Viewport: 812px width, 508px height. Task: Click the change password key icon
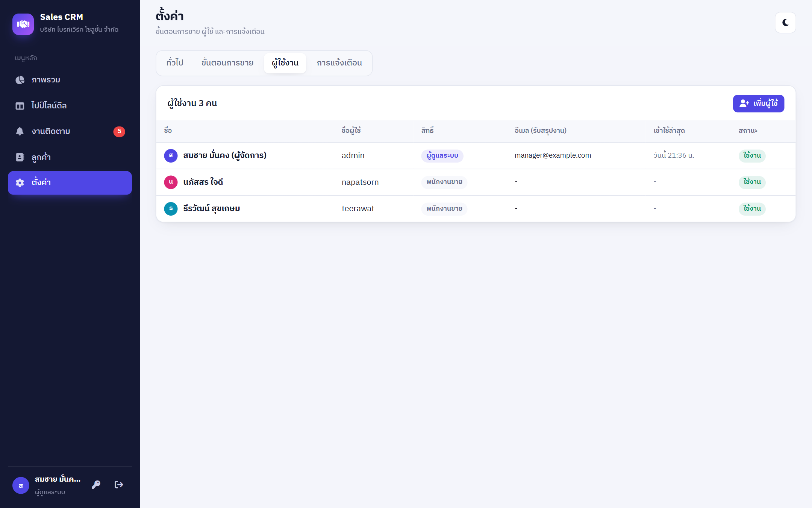[x=96, y=485]
